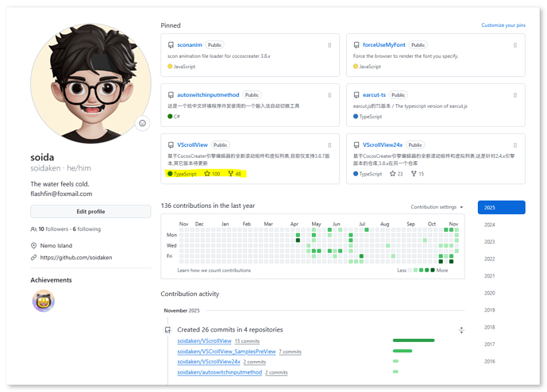Click the Edit profile button
The image size is (547, 392).
click(91, 211)
